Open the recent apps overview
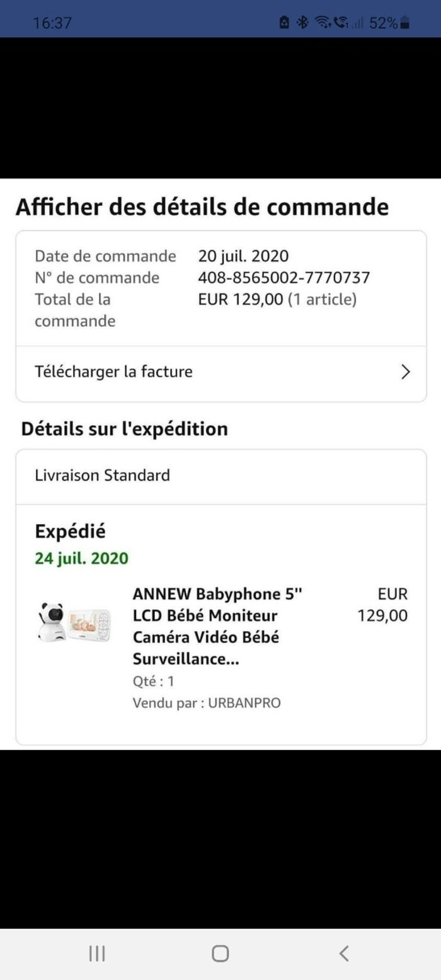Viewport: 441px width, 980px height. coord(96,954)
